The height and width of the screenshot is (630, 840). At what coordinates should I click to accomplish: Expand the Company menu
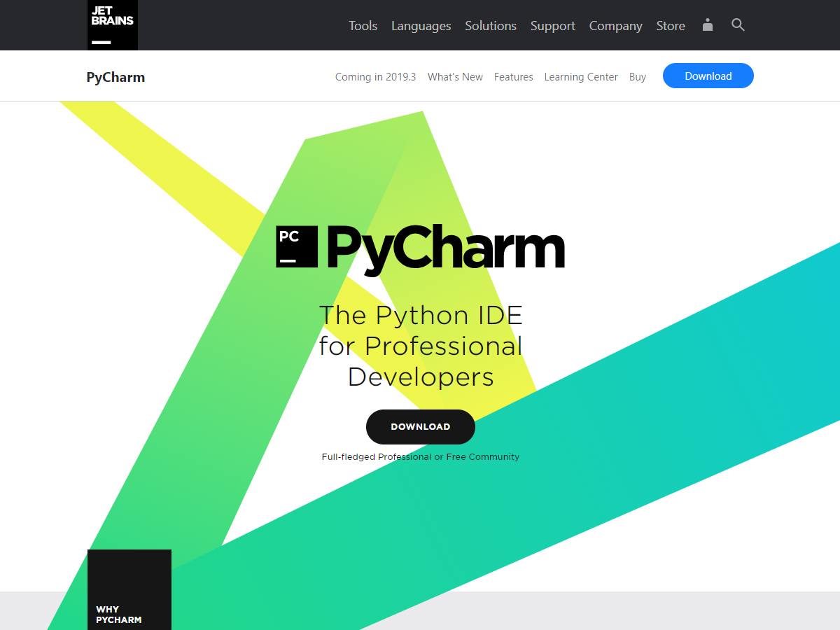point(615,26)
